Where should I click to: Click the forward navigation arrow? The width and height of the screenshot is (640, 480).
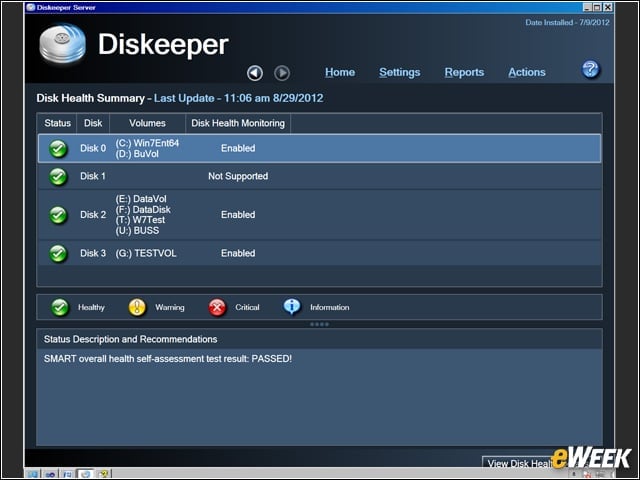282,73
